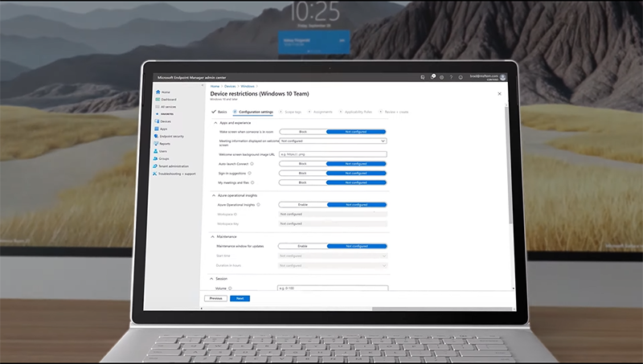This screenshot has height=364, width=643.
Task: Select the Groups people icon
Action: [155, 158]
